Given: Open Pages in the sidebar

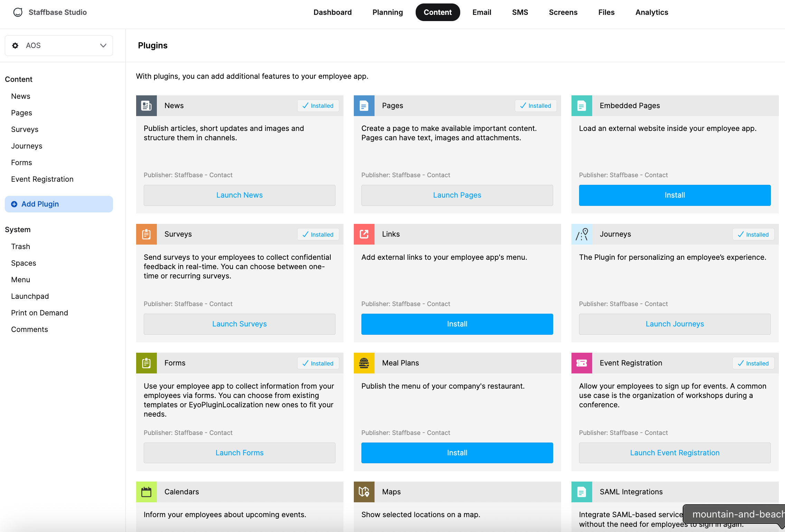Looking at the screenshot, I should (21, 113).
